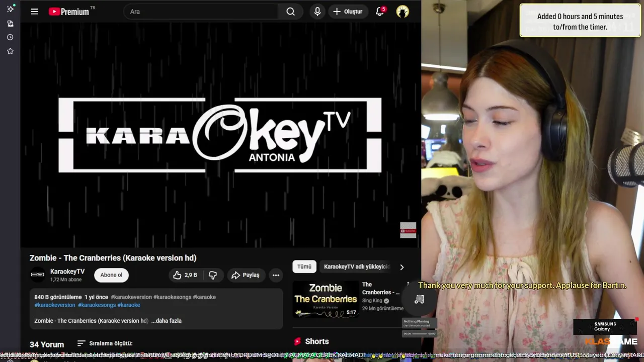Click the 840 B görüntüleme view count
Viewport: 644px width, 362px height.
58,297
